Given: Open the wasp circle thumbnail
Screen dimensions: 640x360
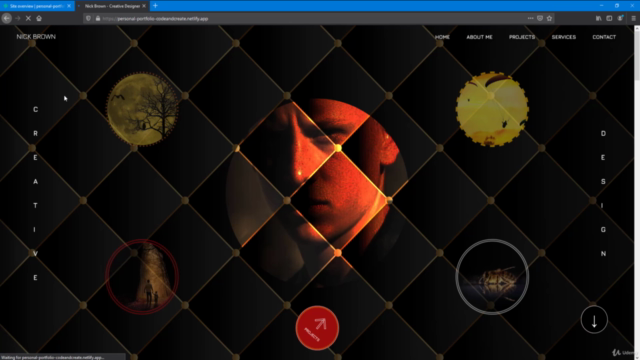Looking at the screenshot, I should (492, 277).
